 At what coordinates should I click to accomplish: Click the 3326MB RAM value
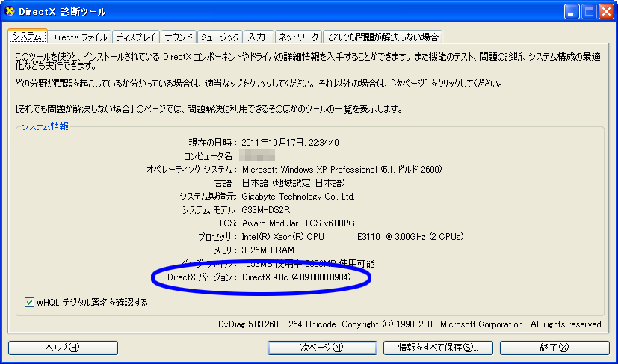point(268,250)
